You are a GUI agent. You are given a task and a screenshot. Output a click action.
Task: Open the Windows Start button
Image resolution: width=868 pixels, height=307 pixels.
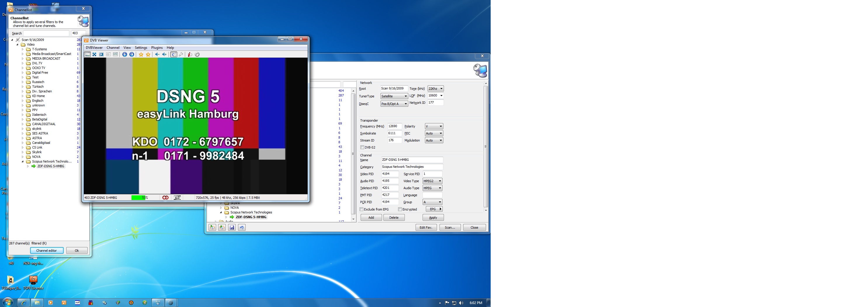[x=8, y=302]
